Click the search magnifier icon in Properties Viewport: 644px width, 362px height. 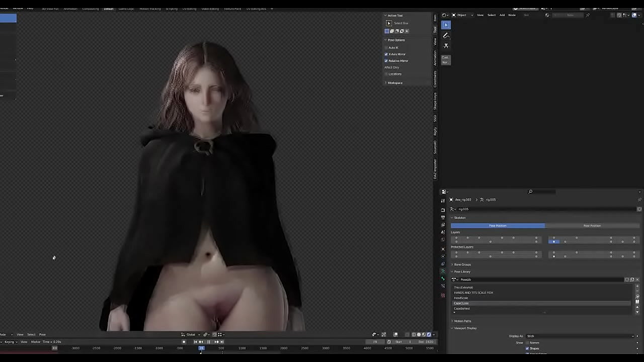point(530,192)
